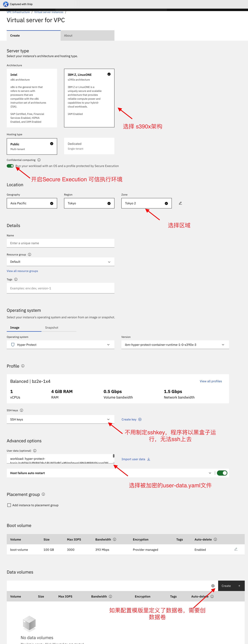
Task: Click the Xnip app icon
Action: click(6, 4)
